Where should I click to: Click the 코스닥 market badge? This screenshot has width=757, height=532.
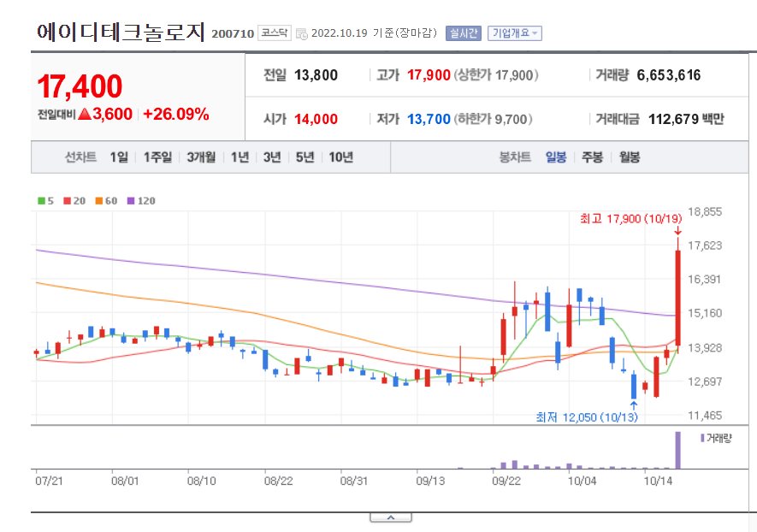click(275, 33)
